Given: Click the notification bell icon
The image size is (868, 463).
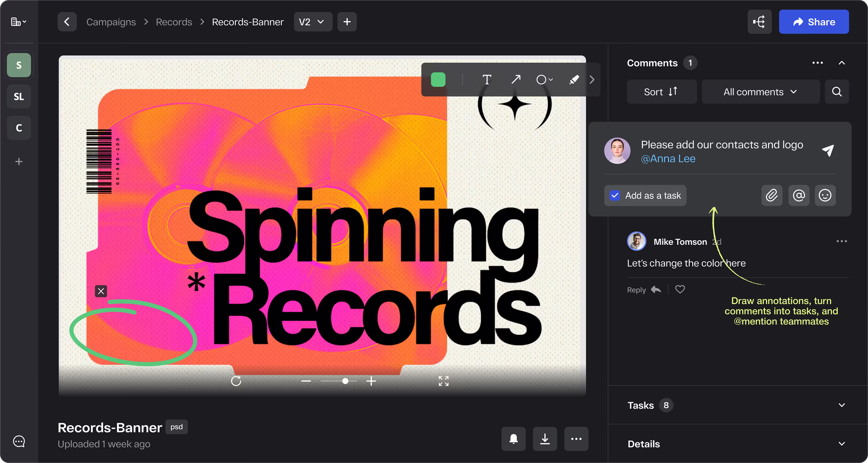Looking at the screenshot, I should pyautogui.click(x=513, y=439).
